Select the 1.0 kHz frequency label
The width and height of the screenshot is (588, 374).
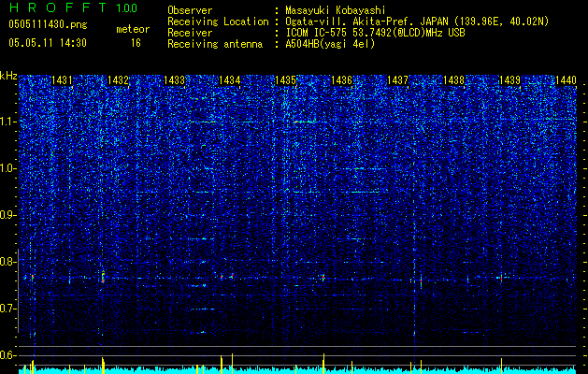coord(8,168)
